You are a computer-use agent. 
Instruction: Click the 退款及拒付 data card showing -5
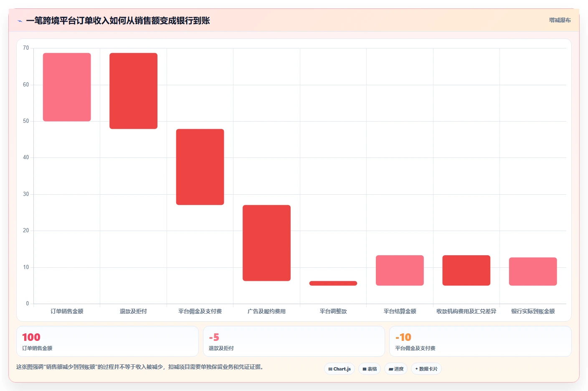click(x=294, y=341)
